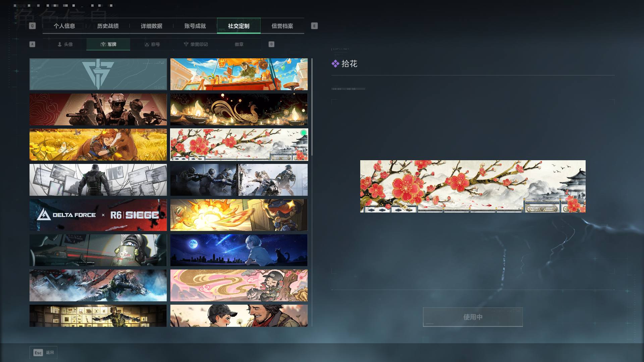Choose the golden swan candles dog tag
Screen dimensions: 644x362
coord(239,109)
